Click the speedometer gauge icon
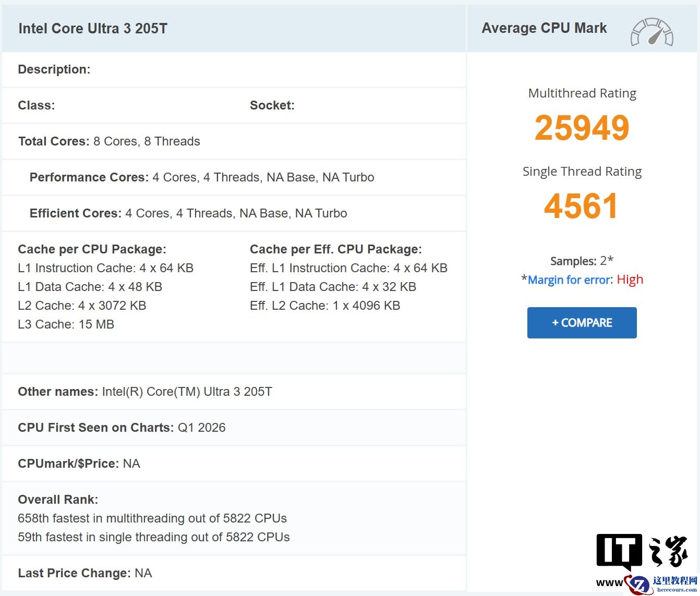Image resolution: width=700 pixels, height=596 pixels. pyautogui.click(x=651, y=32)
